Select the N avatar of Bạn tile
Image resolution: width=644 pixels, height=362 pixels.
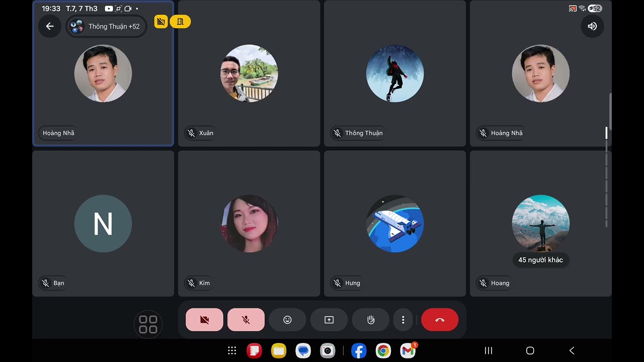103,223
